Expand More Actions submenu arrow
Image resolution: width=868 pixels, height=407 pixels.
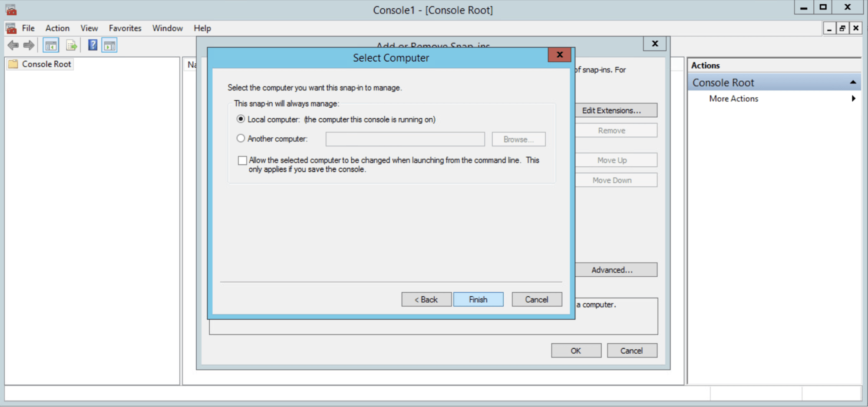click(853, 99)
